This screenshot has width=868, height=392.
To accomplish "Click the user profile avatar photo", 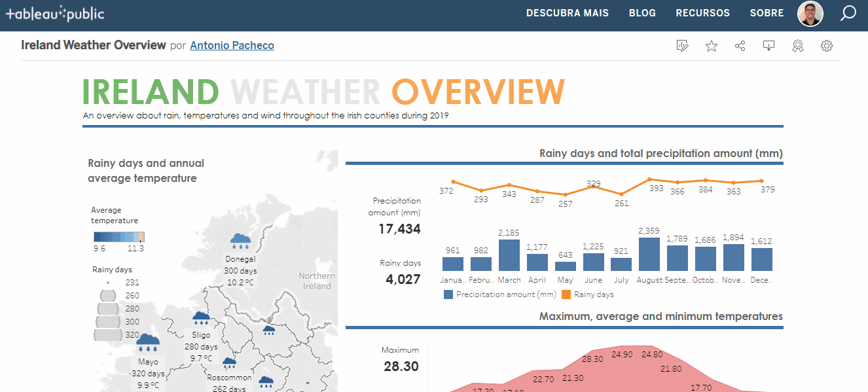I will click(x=810, y=13).
